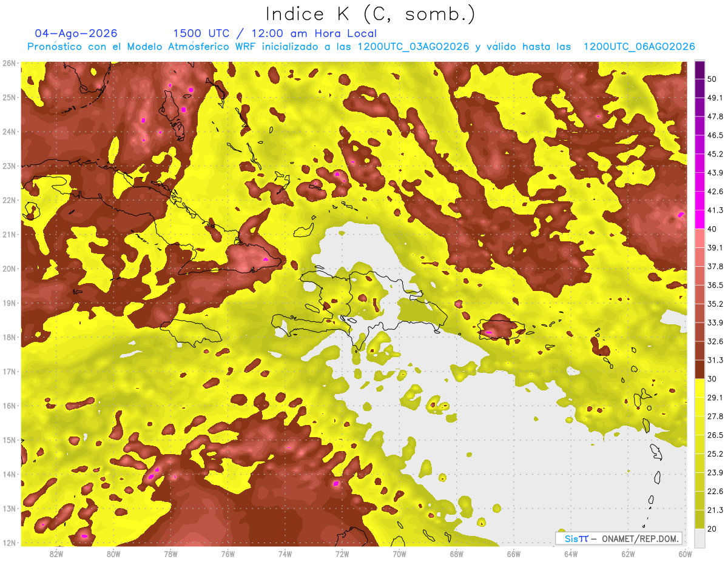
Task: Click the '47.8' color bar label
Action: click(x=715, y=116)
